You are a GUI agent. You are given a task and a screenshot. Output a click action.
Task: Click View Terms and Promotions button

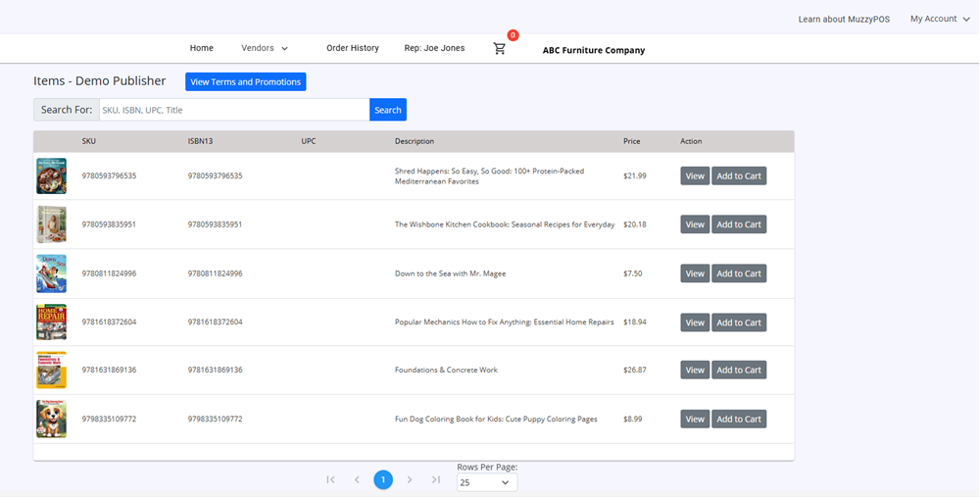[x=245, y=82]
